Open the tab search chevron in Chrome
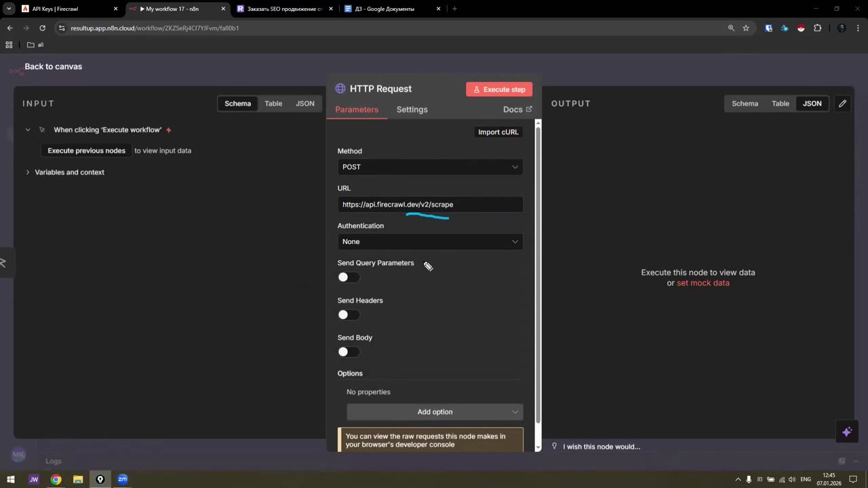Viewport: 868px width, 488px height. pos(8,9)
